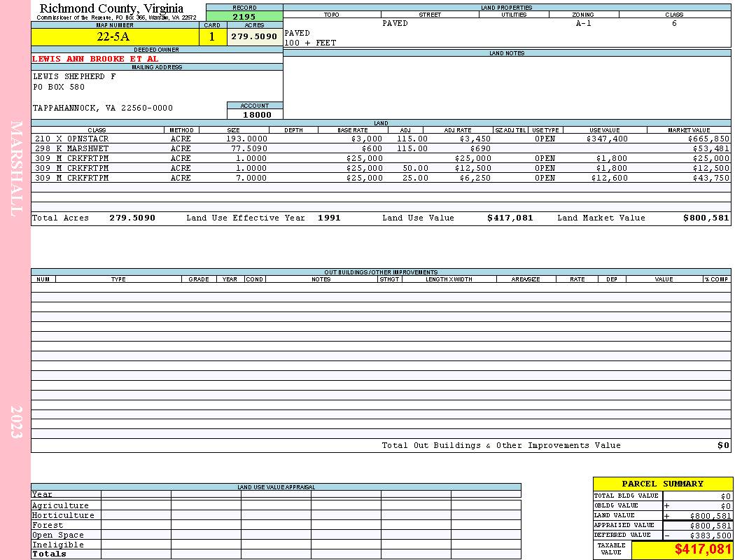Click size value 7.0000
The image size is (735, 560).
tap(251, 178)
